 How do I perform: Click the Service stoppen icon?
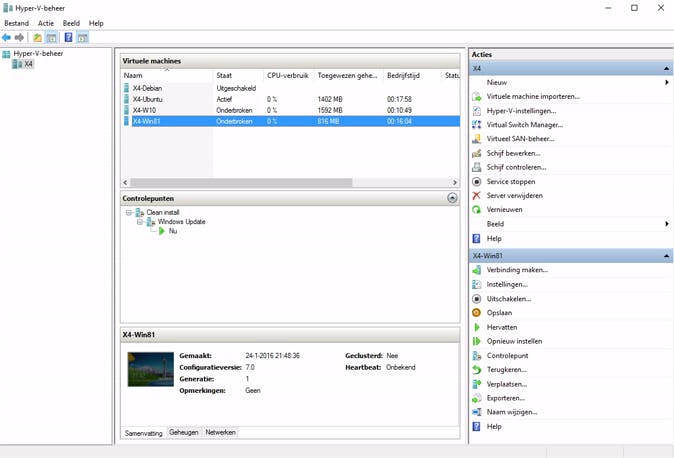pyautogui.click(x=476, y=181)
